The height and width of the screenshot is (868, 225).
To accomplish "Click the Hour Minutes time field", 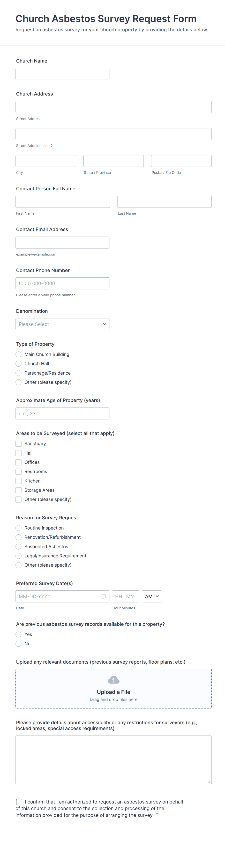I will point(125,596).
